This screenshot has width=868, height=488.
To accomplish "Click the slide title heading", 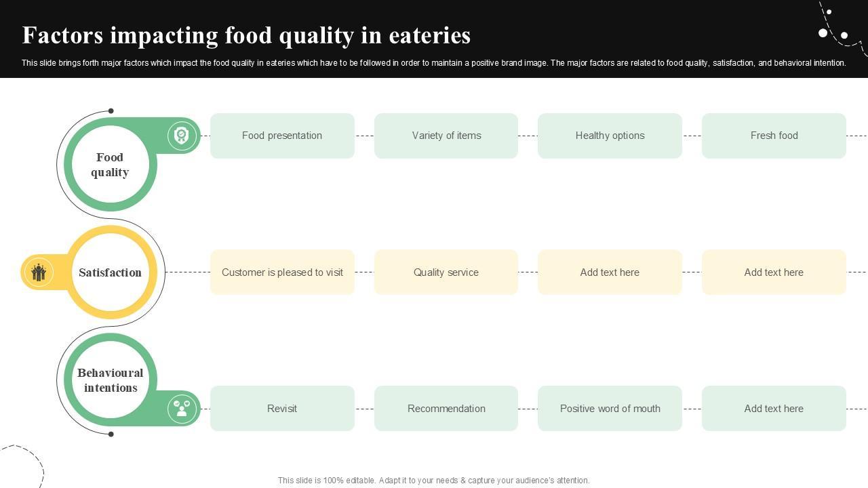I will 246,35.
